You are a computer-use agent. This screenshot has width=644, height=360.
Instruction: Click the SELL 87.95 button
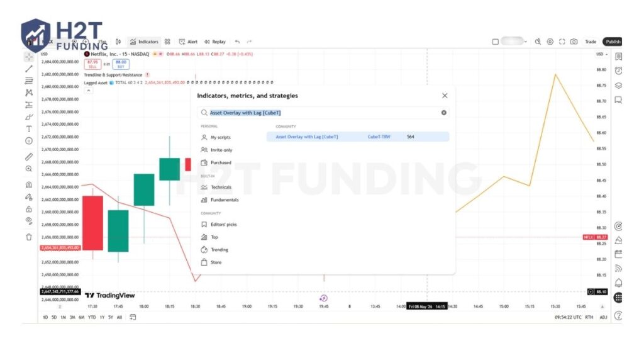pyautogui.click(x=92, y=64)
